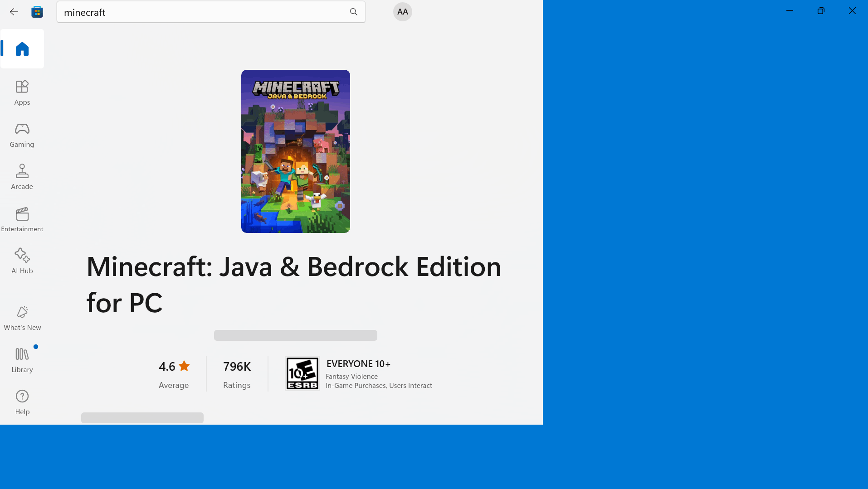Open the AI Hub section

coord(22,261)
